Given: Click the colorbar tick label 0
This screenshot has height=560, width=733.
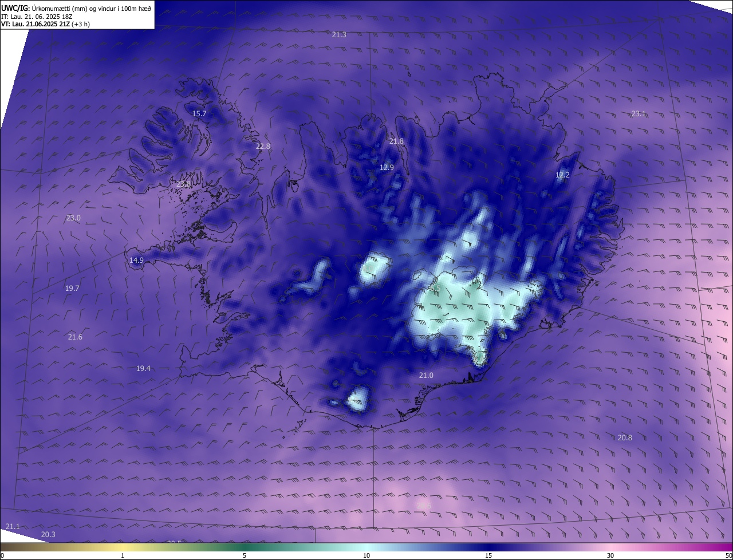Looking at the screenshot, I should 2,556.
